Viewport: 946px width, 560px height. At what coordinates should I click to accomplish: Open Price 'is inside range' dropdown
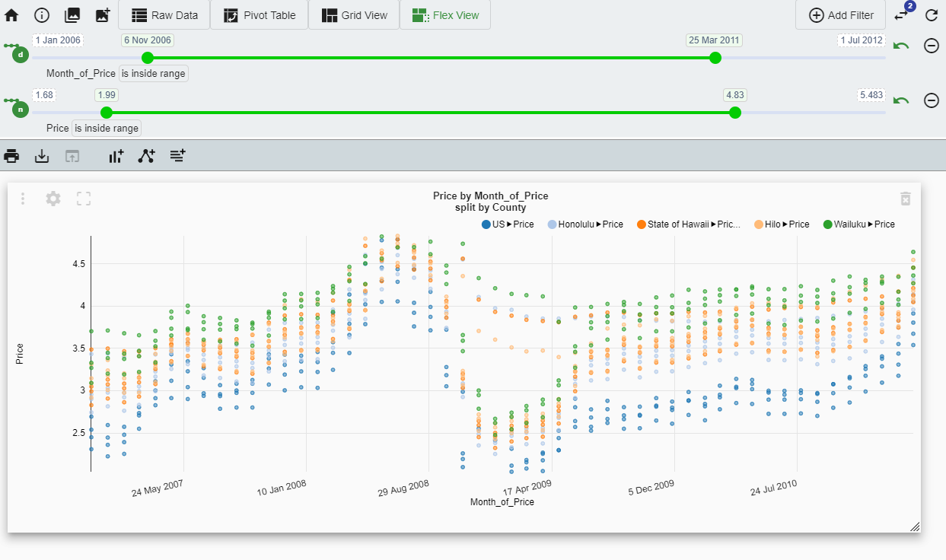point(107,129)
